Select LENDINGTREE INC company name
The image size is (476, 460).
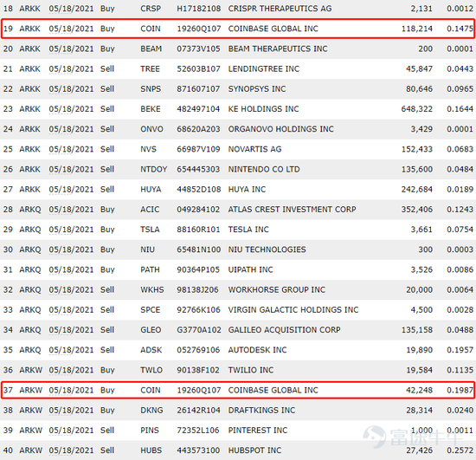[263, 68]
